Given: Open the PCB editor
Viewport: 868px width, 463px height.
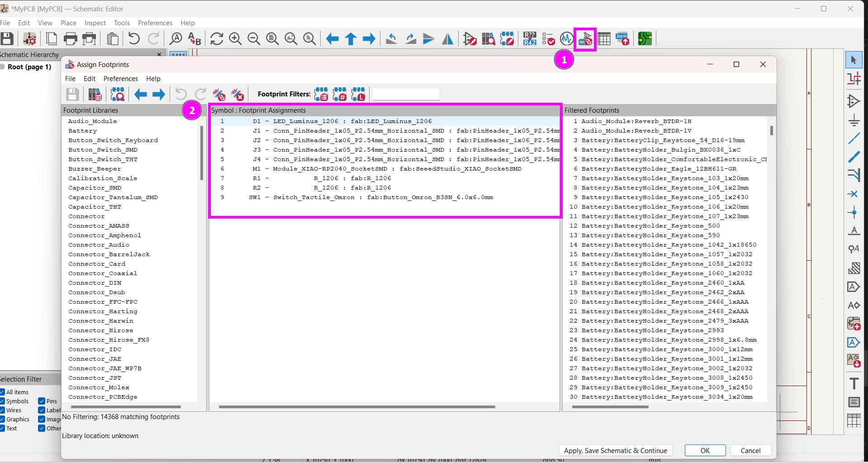Looking at the screenshot, I should pos(645,39).
